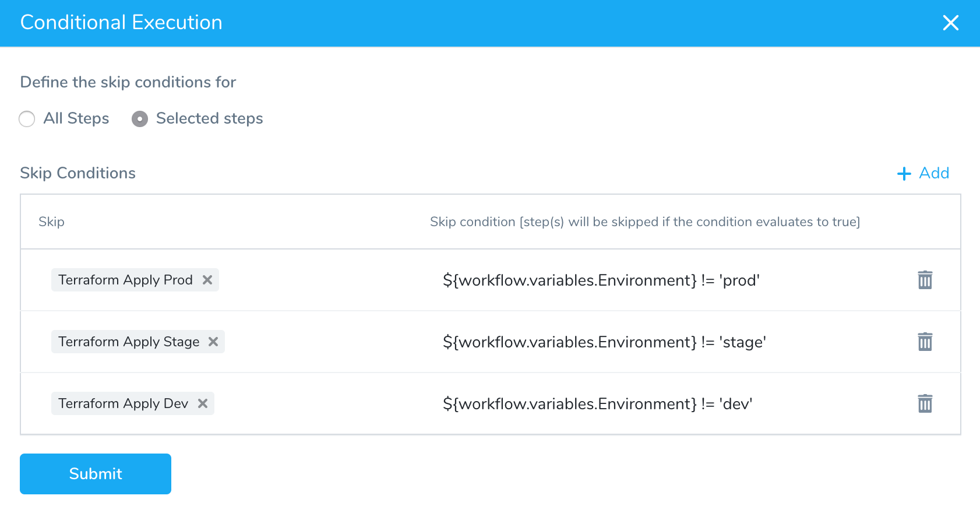
Task: Select the Selected steps radio button
Action: point(140,119)
